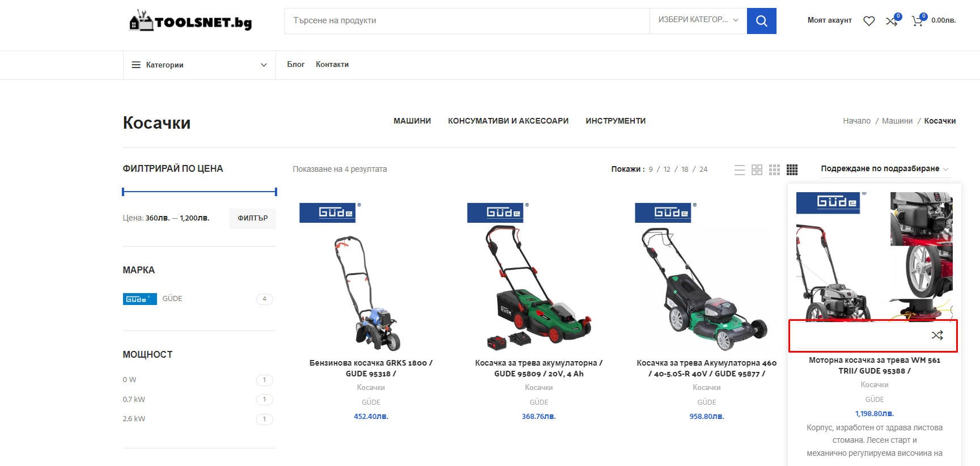Click the hamburger icon beside Категории
This screenshot has height=466, width=980.
point(136,65)
